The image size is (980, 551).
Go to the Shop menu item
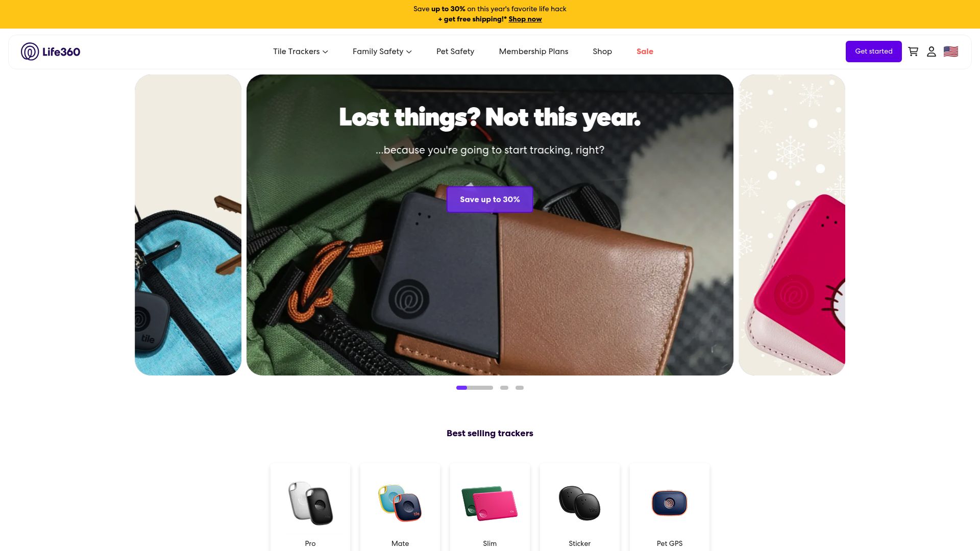pos(602,52)
